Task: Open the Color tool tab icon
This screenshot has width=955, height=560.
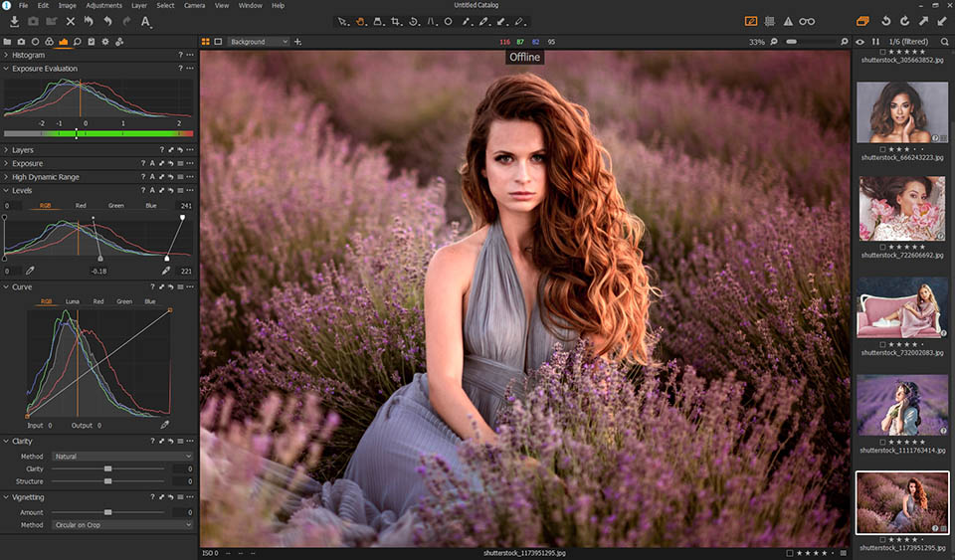Action: pos(50,42)
